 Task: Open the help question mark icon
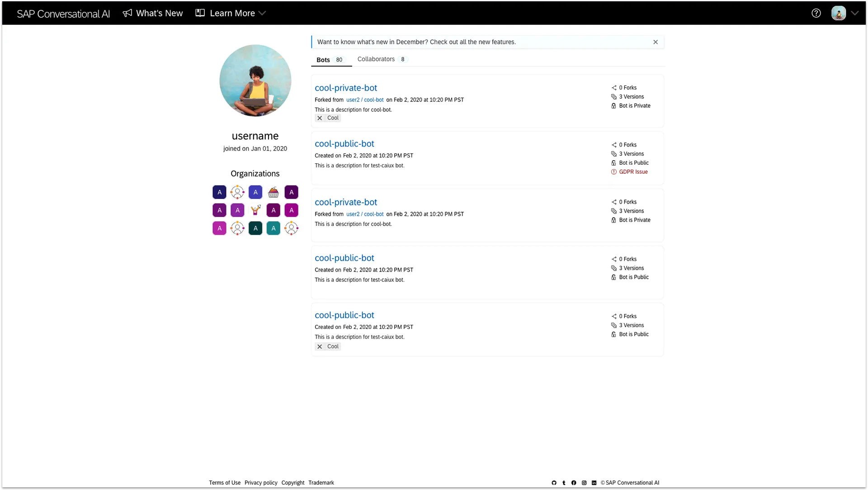point(816,13)
